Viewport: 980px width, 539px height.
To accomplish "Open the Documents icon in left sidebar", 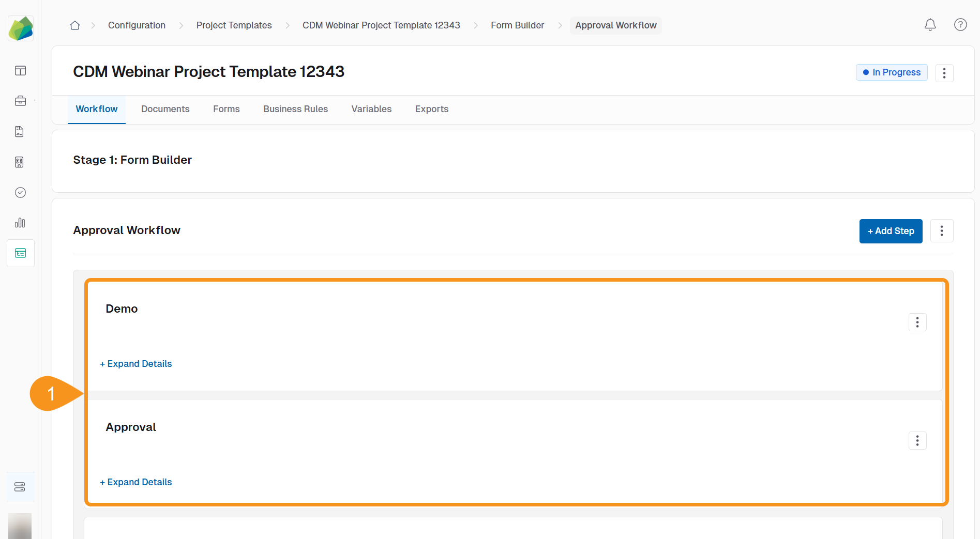I will pos(20,131).
